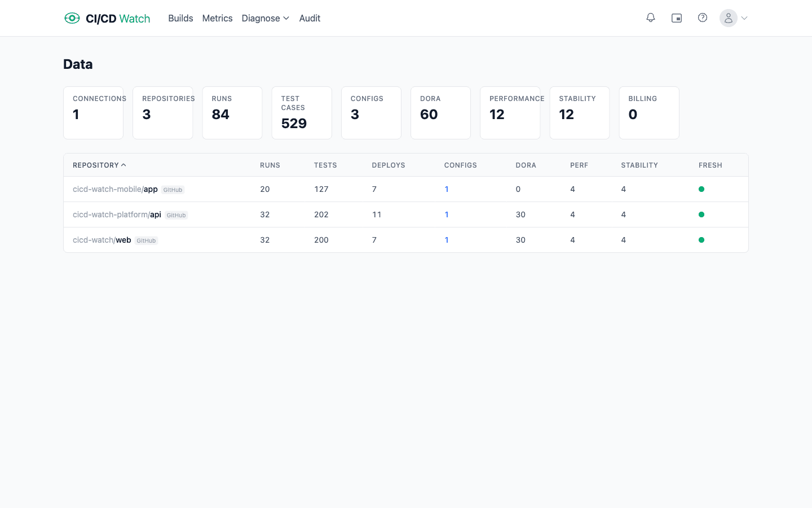The height and width of the screenshot is (508, 812).
Task: Click the Runs column header
Action: pos(270,165)
